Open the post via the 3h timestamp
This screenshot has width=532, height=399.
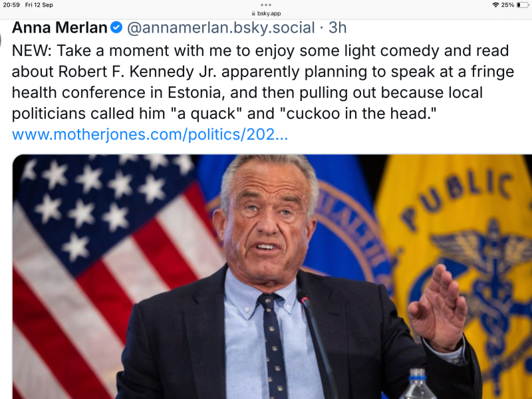338,28
